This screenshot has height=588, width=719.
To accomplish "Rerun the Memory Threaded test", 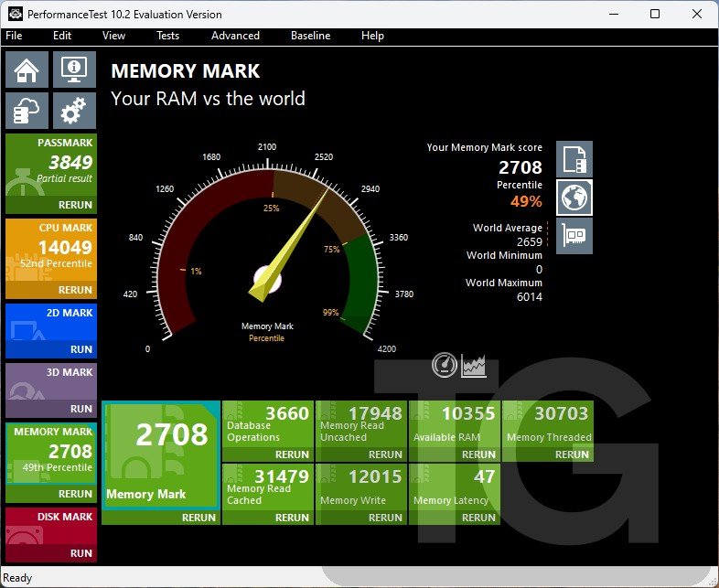I will coord(572,454).
